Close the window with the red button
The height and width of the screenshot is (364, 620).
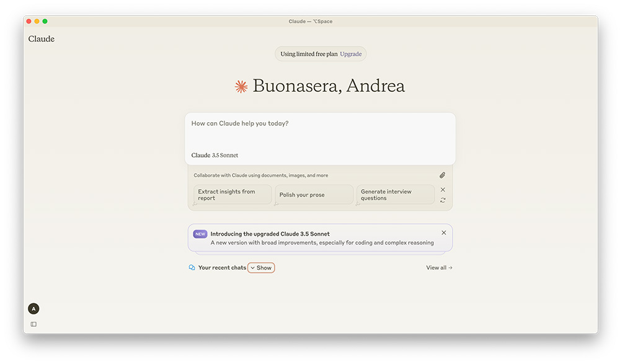29,21
